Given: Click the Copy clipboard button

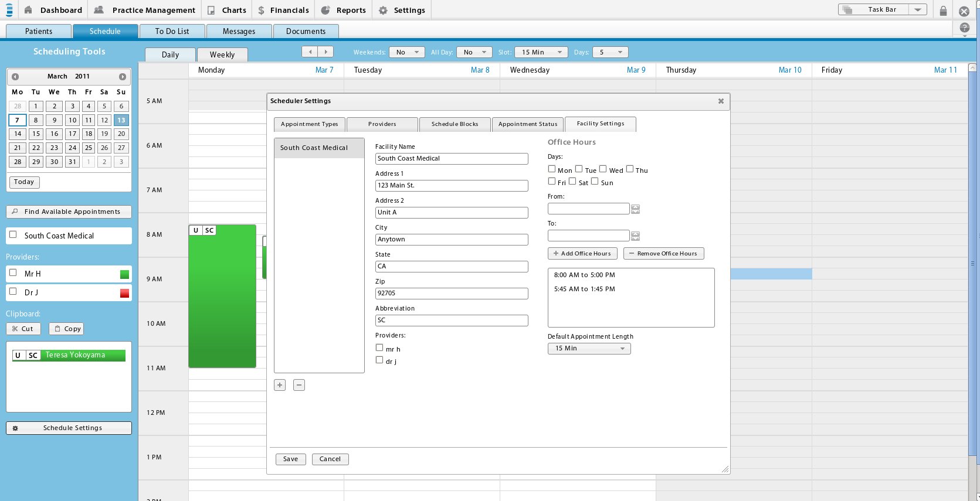Looking at the screenshot, I should tap(66, 329).
